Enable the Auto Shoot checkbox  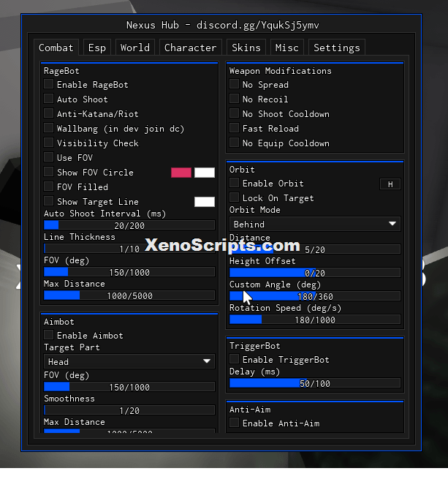[x=48, y=99]
